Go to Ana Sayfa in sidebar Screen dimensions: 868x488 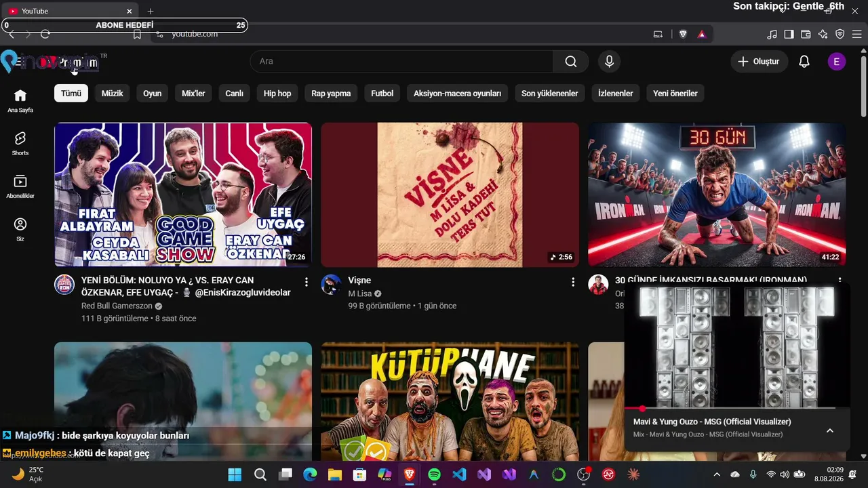20,100
